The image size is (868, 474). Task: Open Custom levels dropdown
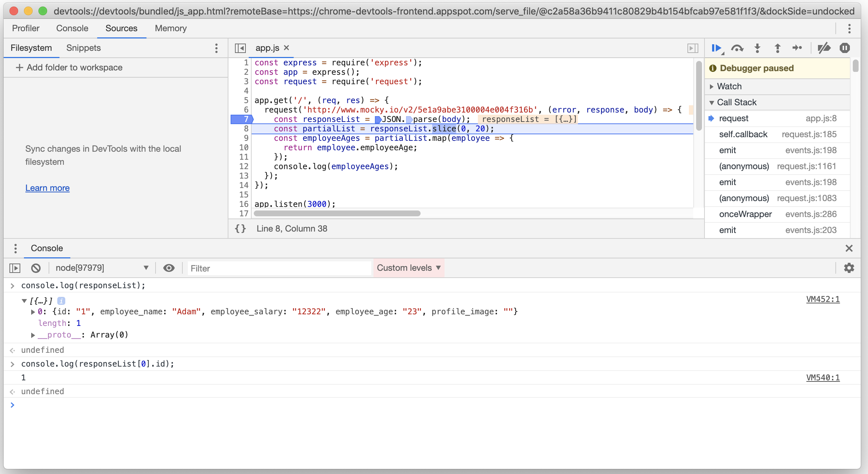point(409,268)
